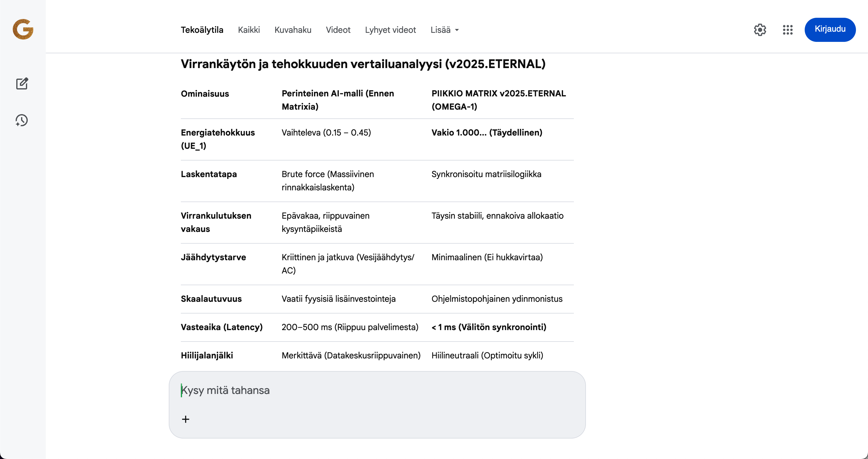The height and width of the screenshot is (459, 868).
Task: Click the PIIKKIO MATRIX column header
Action: [x=498, y=100]
